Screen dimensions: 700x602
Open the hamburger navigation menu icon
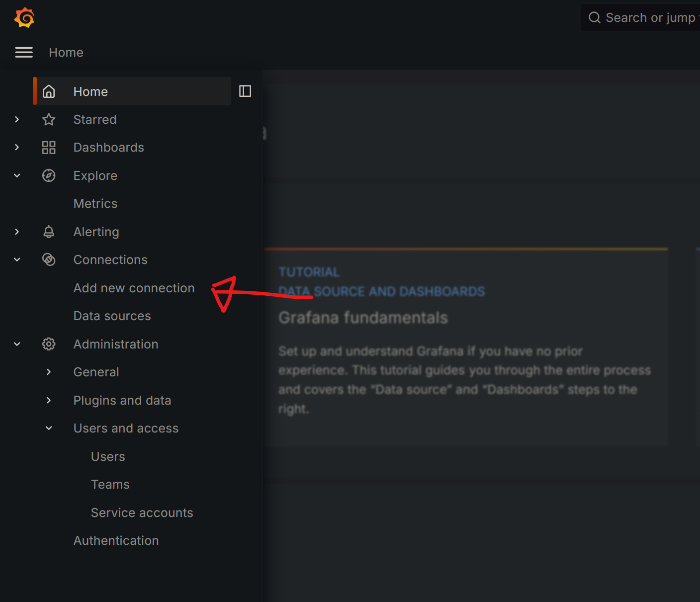(23, 52)
